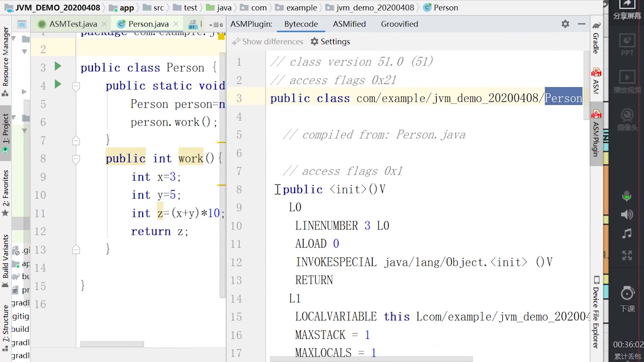Screen dimensions: 644x362
Task: Click the share/export icon top right
Action: tap(628, 7)
